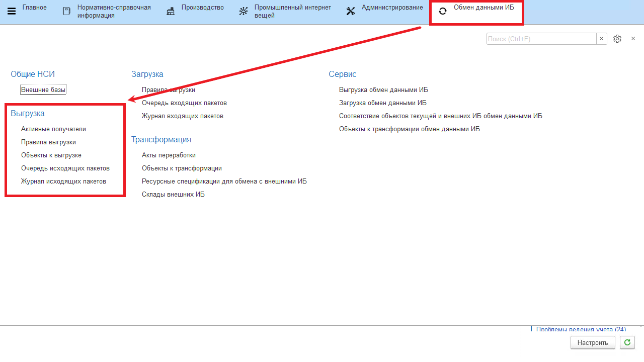The height and width of the screenshot is (362, 644).
Task: Close the section panel with x
Action: click(x=633, y=39)
